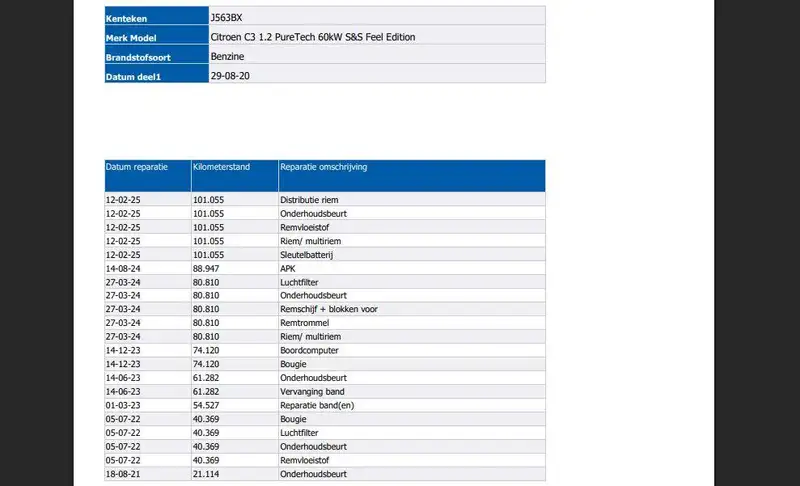
Task: Click the Vervanging band entry
Action: (x=313, y=391)
